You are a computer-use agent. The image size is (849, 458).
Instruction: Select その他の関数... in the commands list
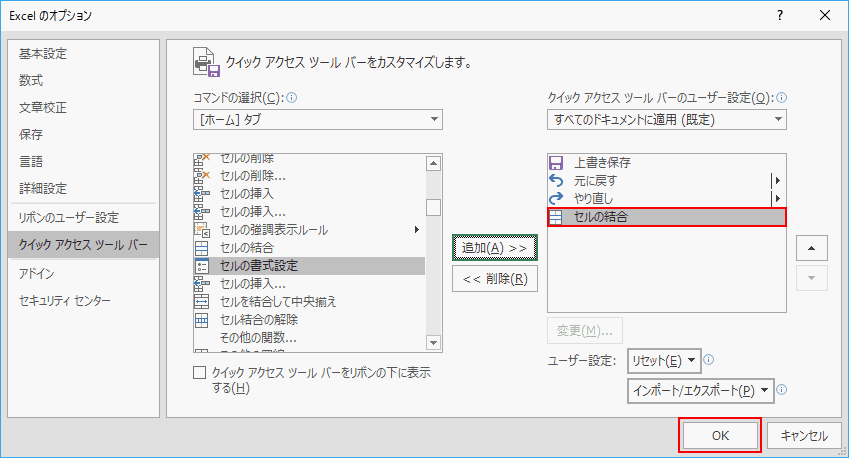[x=309, y=338]
